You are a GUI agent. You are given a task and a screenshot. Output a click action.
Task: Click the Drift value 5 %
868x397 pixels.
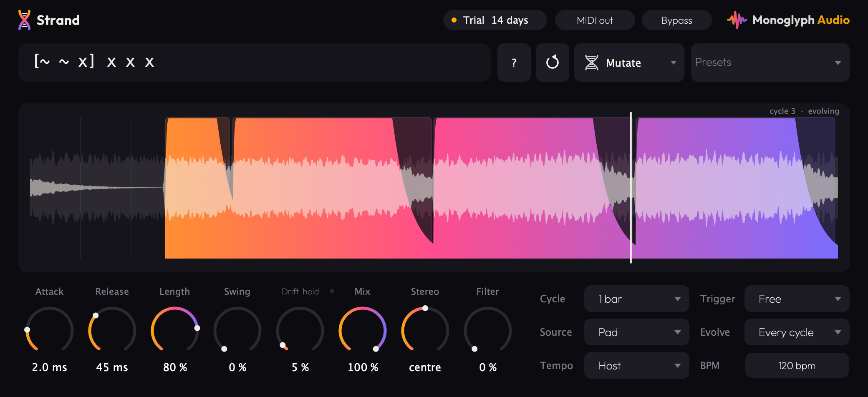coord(300,367)
